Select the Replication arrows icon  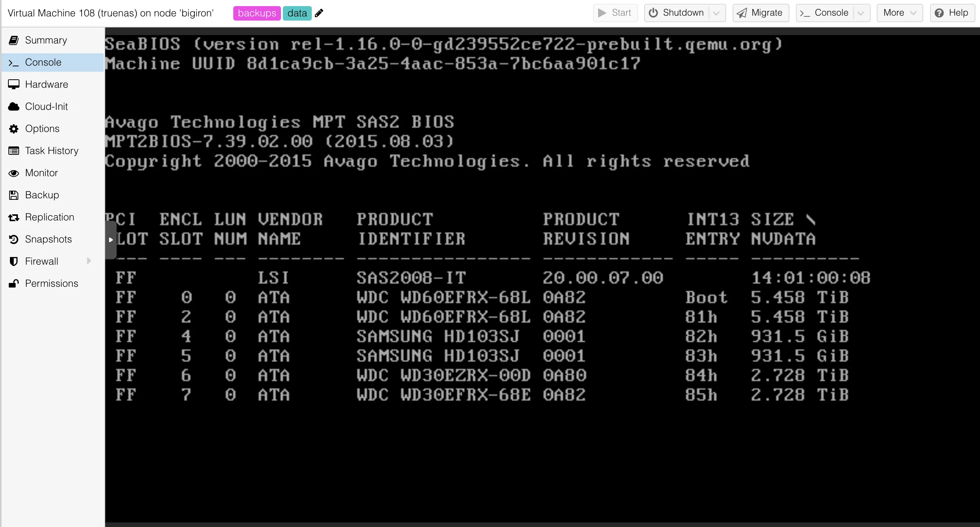[x=14, y=217]
